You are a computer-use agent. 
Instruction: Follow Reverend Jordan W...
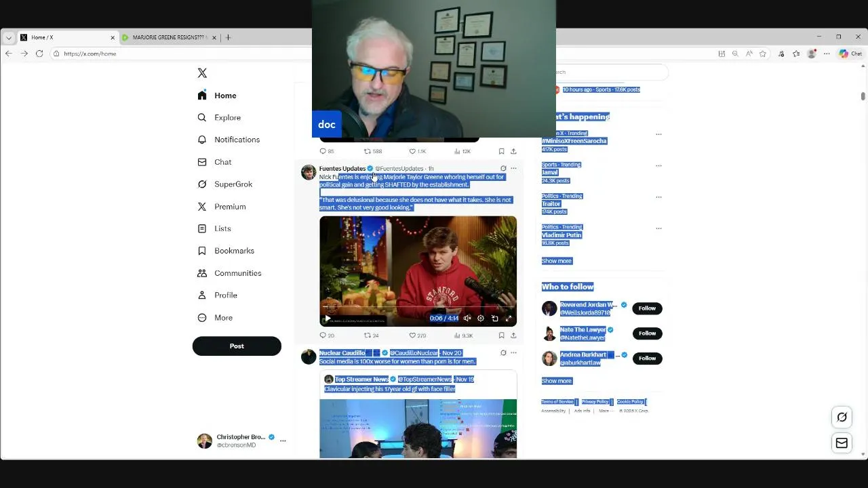tap(647, 308)
